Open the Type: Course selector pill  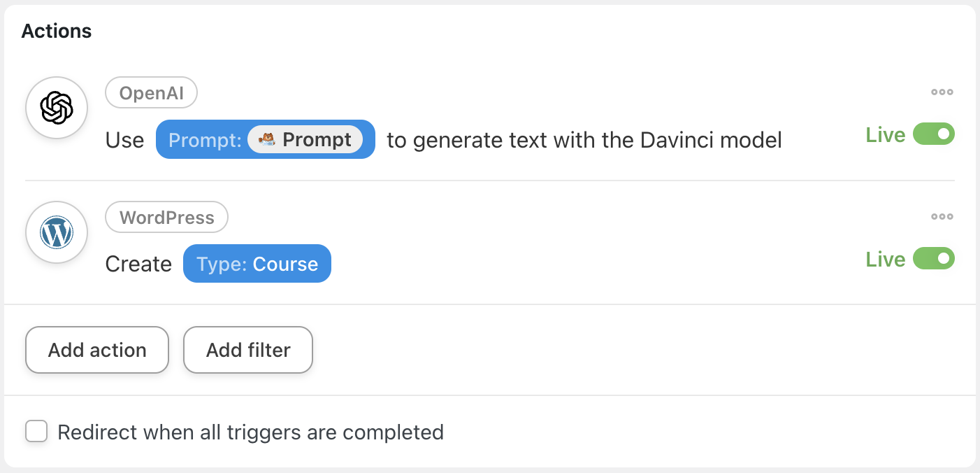coord(257,263)
